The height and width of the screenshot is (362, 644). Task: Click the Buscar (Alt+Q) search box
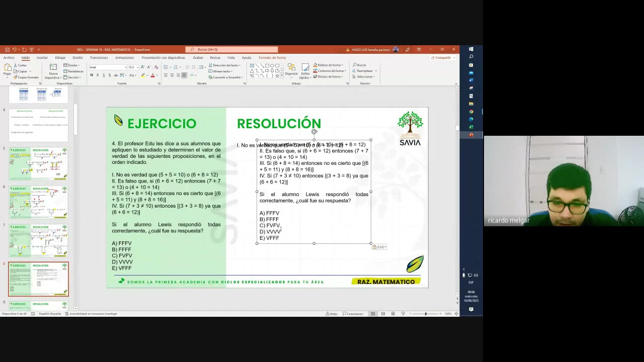(231, 50)
